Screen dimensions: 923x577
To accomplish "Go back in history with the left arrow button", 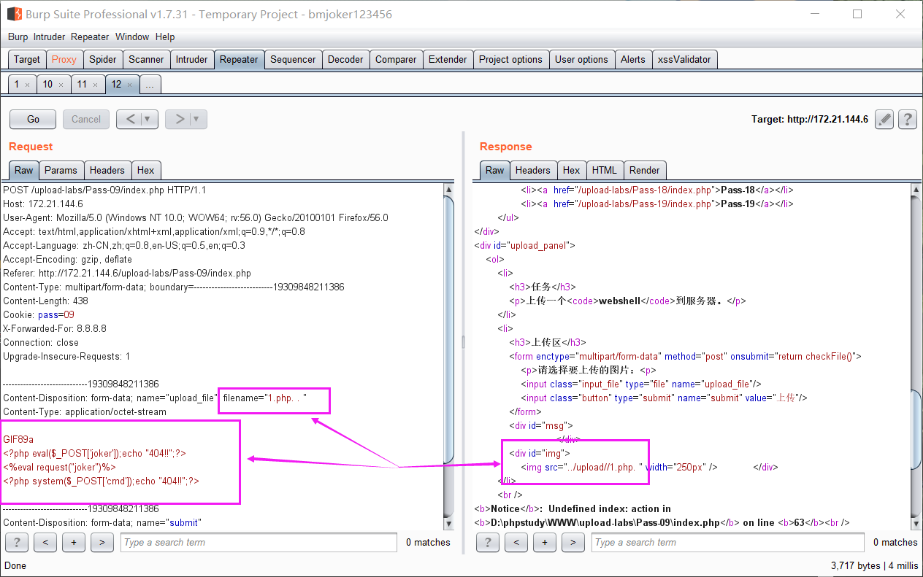I will coord(130,119).
